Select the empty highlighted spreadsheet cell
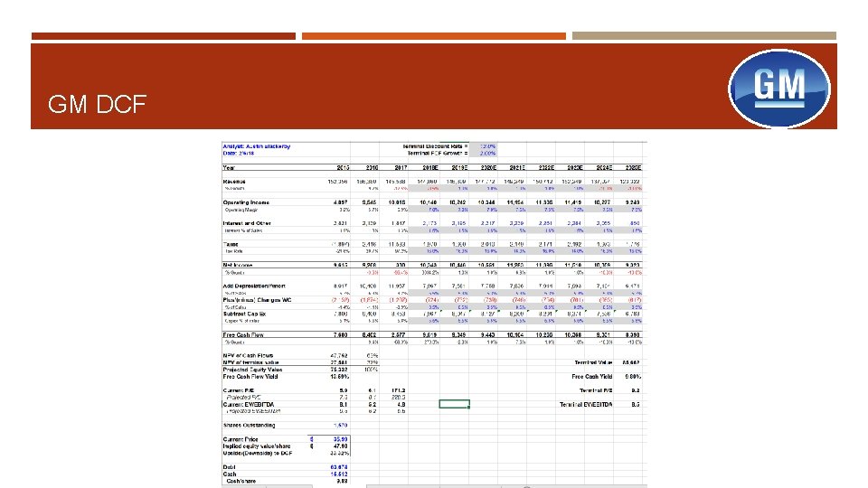The image size is (868, 488). point(455,404)
